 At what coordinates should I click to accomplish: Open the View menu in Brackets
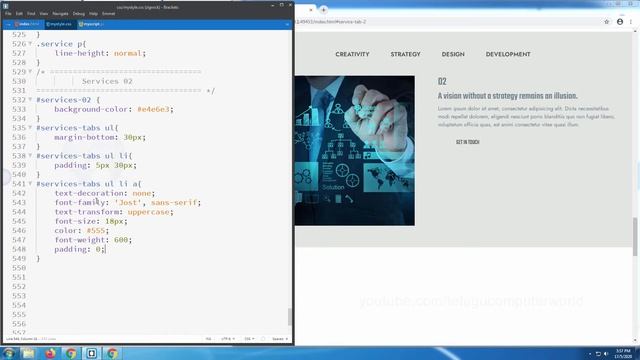point(44,13)
